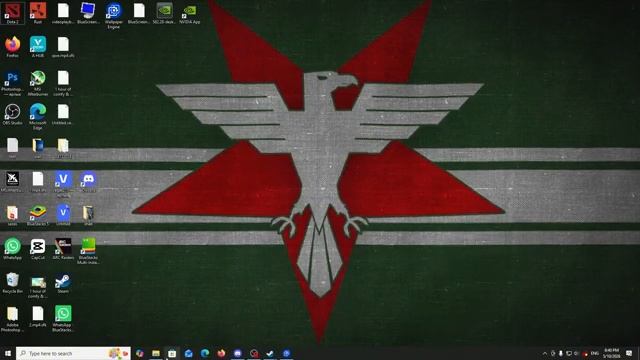Open the NVIDIA App desktop shortcut
Viewport: 640px width, 360px height.
coord(189,13)
